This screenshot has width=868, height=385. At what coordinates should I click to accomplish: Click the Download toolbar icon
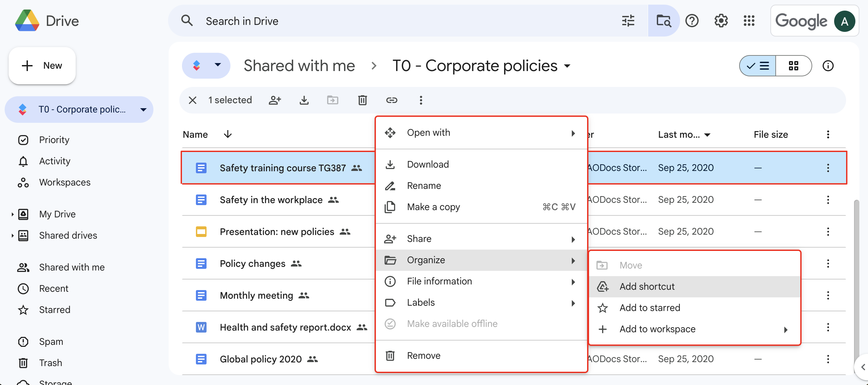point(304,100)
